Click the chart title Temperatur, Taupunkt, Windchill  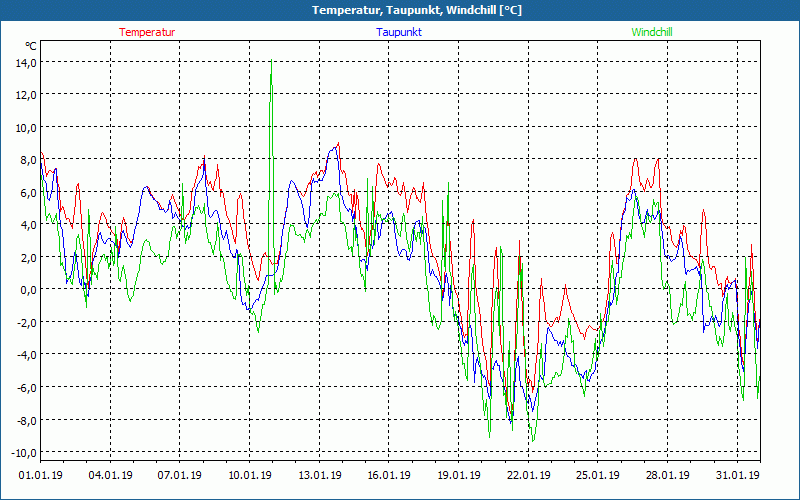(x=416, y=10)
